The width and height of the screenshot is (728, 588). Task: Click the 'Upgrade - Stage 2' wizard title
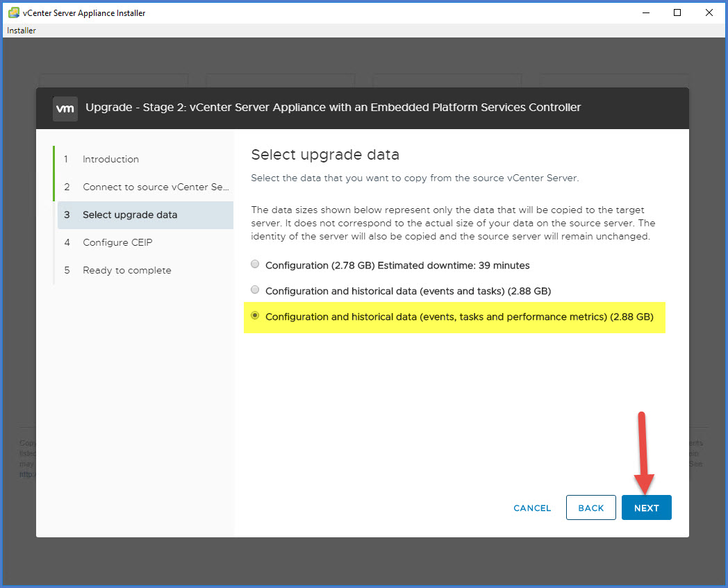click(333, 108)
